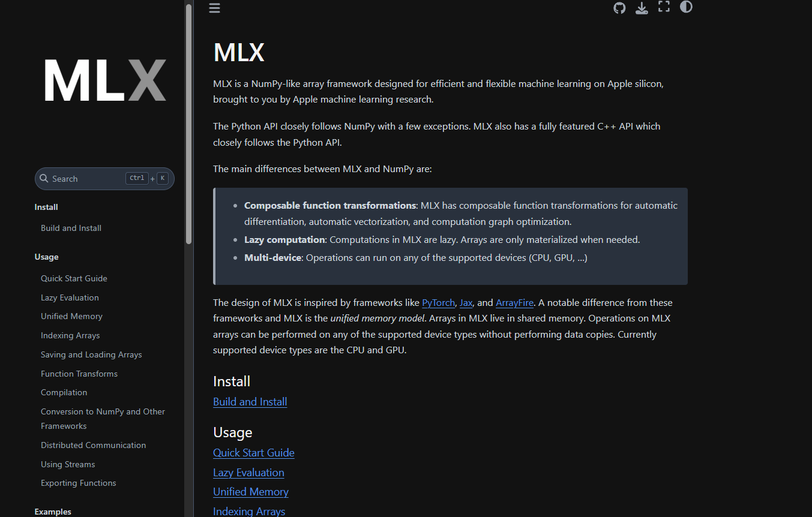
Task: Collapse sidebar with hamburger icon
Action: 214,8
